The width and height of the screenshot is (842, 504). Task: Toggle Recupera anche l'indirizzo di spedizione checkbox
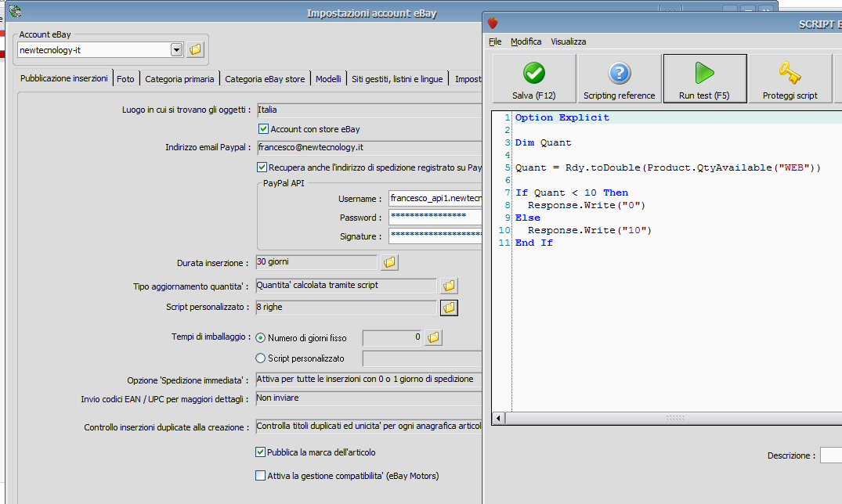[x=262, y=167]
